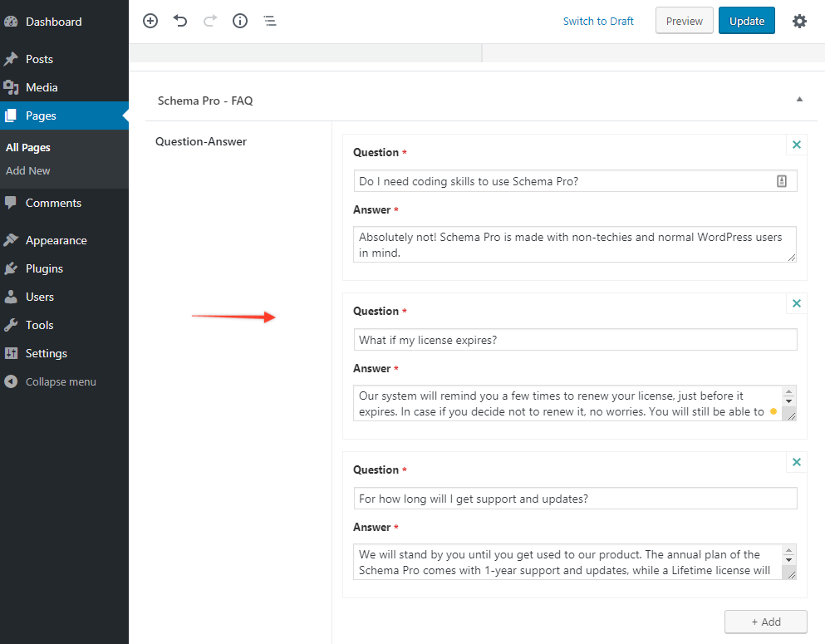
Task: Remove the coding skills question item
Action: coord(797,145)
